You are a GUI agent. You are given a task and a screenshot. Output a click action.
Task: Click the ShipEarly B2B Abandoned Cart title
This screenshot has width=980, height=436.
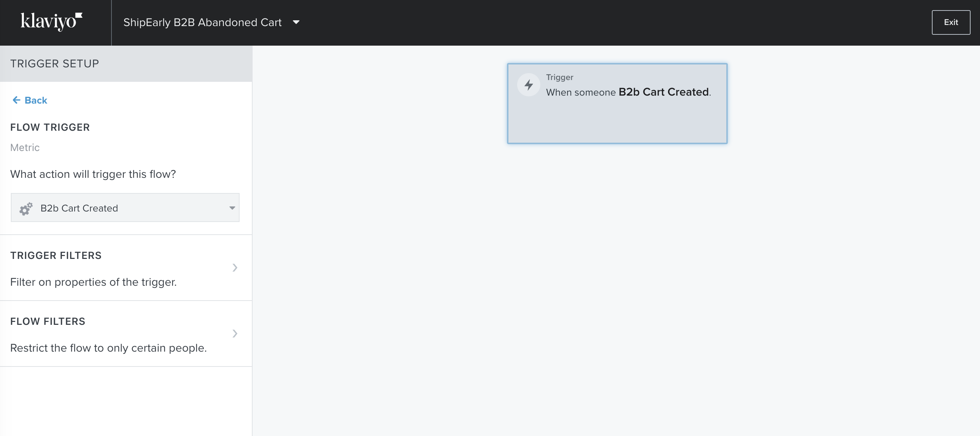[202, 22]
